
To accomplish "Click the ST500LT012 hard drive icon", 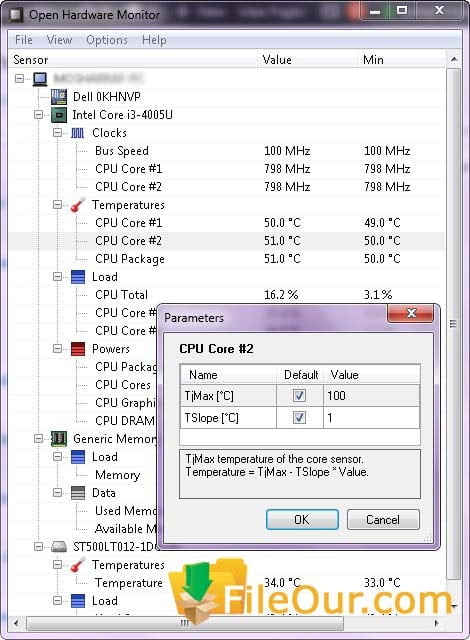I will click(59, 547).
